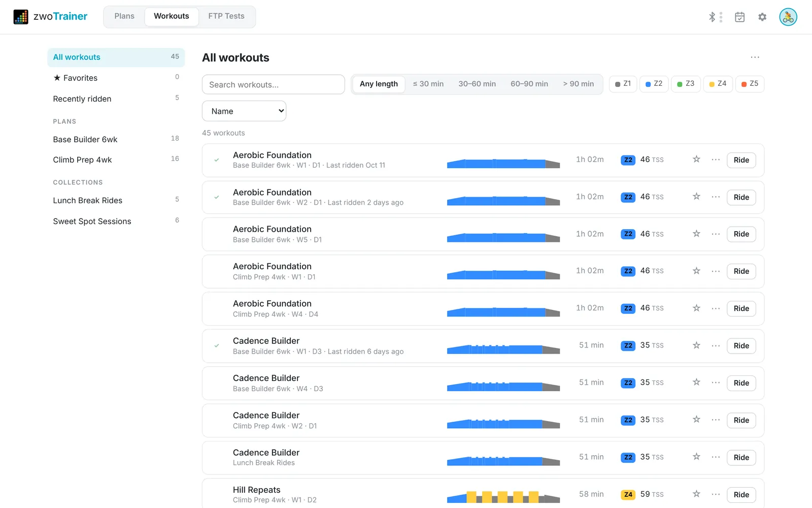Open the Sweet Spot Sessions collection
Viewport: 812px width, 508px height.
[116, 221]
